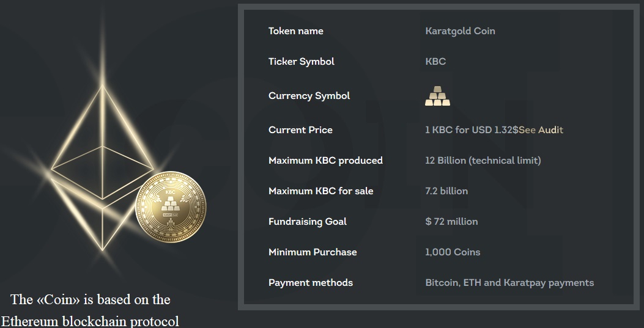The height and width of the screenshot is (328, 644).
Task: Click the Current Price label
Action: pos(300,130)
